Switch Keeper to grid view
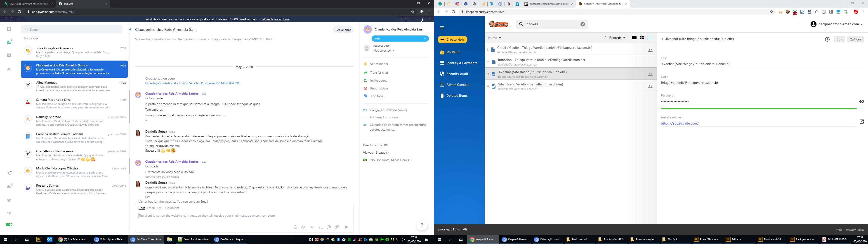Viewport: 868px width, 244px height. [x=642, y=38]
